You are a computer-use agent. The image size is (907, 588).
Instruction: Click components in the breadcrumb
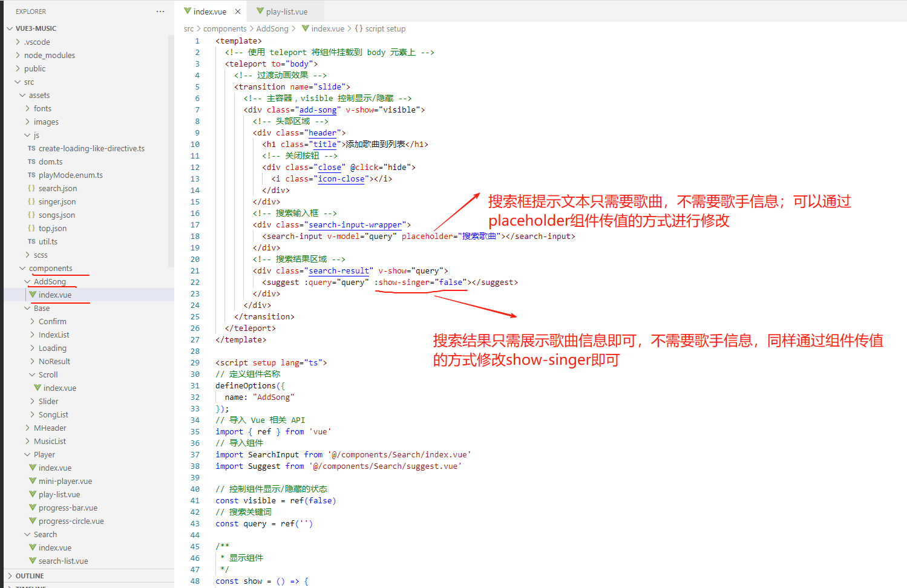click(x=224, y=28)
